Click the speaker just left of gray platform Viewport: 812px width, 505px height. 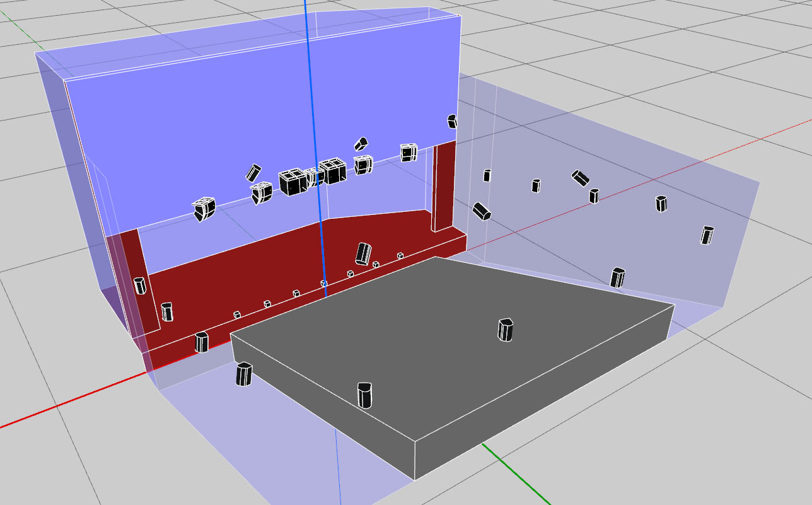pos(244,374)
